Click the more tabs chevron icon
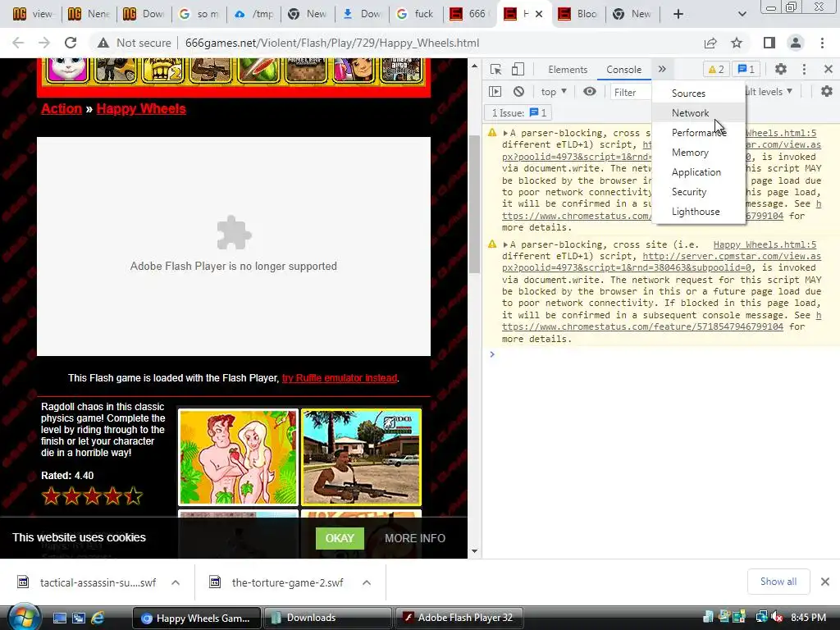The height and width of the screenshot is (630, 840). tap(662, 69)
